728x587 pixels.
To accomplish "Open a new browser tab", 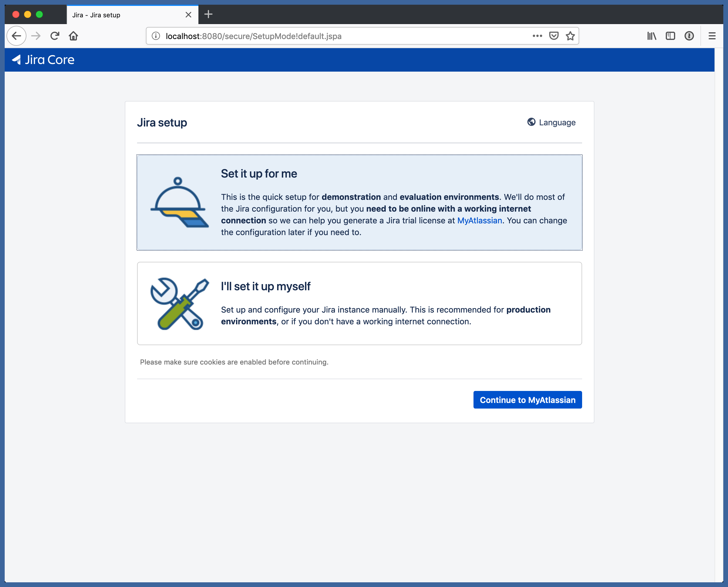I will pyautogui.click(x=208, y=14).
